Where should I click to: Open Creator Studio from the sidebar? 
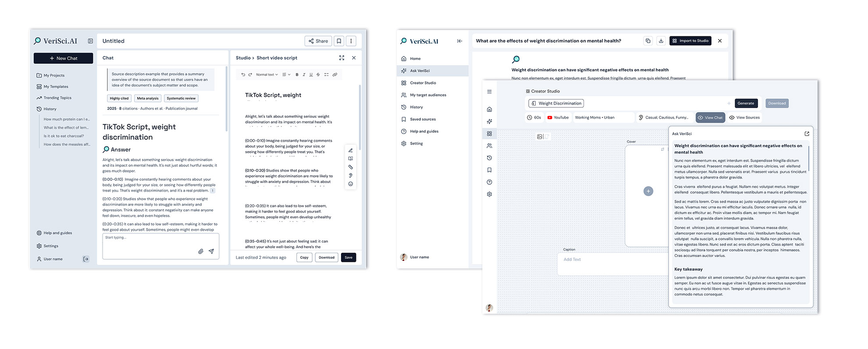(x=418, y=83)
